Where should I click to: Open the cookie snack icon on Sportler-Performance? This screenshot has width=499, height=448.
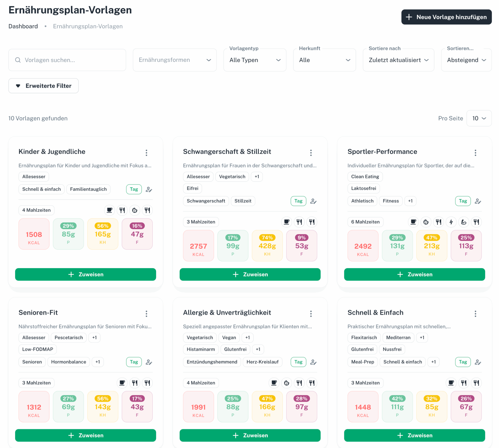pos(426,222)
